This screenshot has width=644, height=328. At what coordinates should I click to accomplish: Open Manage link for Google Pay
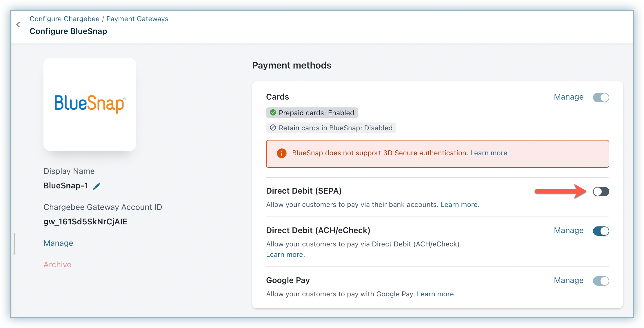point(568,280)
